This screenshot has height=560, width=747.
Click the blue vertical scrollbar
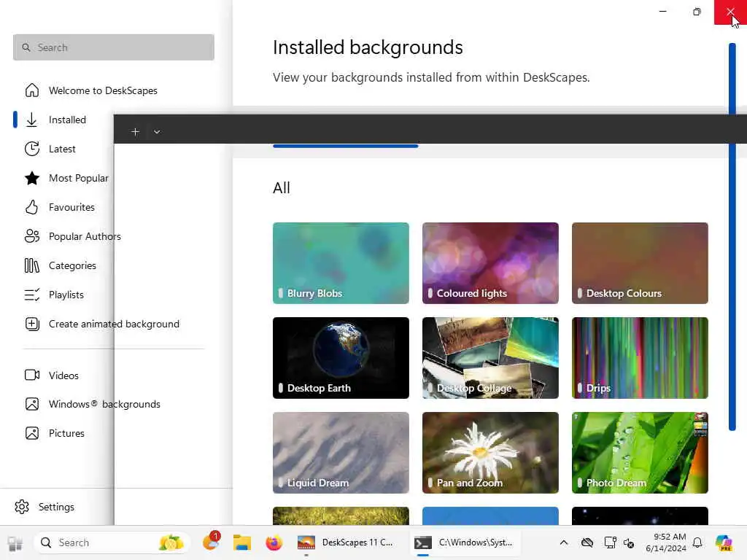[x=732, y=237]
